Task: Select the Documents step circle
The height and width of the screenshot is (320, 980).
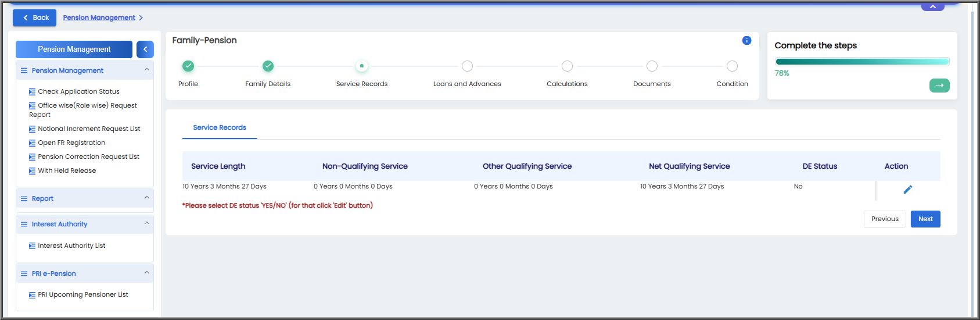Action: [x=652, y=66]
